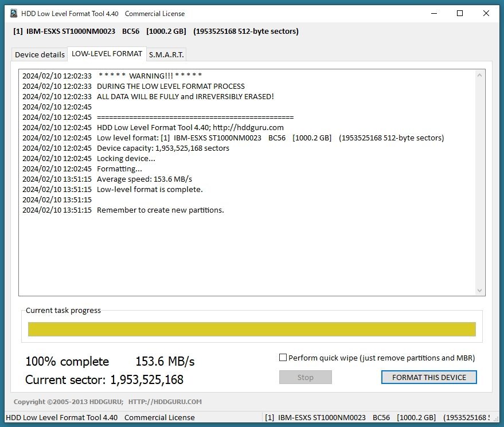The width and height of the screenshot is (504, 427).
Task: Maximize the HDD Low Level Format window
Action: [x=459, y=13]
